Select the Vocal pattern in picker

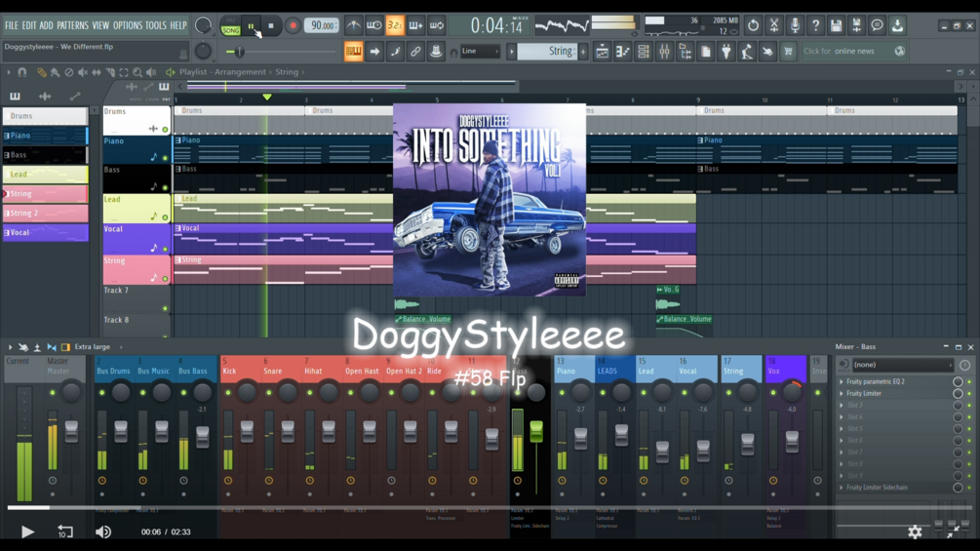pyautogui.click(x=45, y=232)
